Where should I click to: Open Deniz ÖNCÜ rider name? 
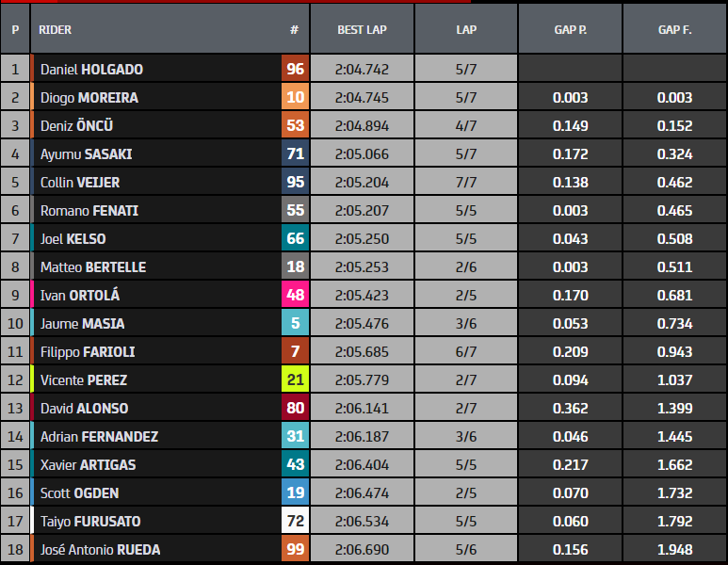point(76,126)
